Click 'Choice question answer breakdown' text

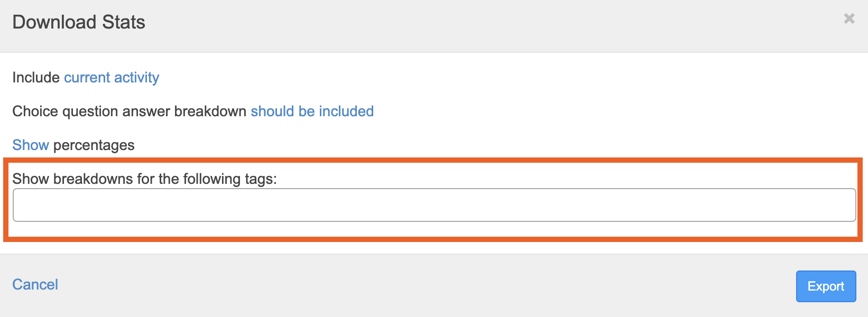coord(129,111)
